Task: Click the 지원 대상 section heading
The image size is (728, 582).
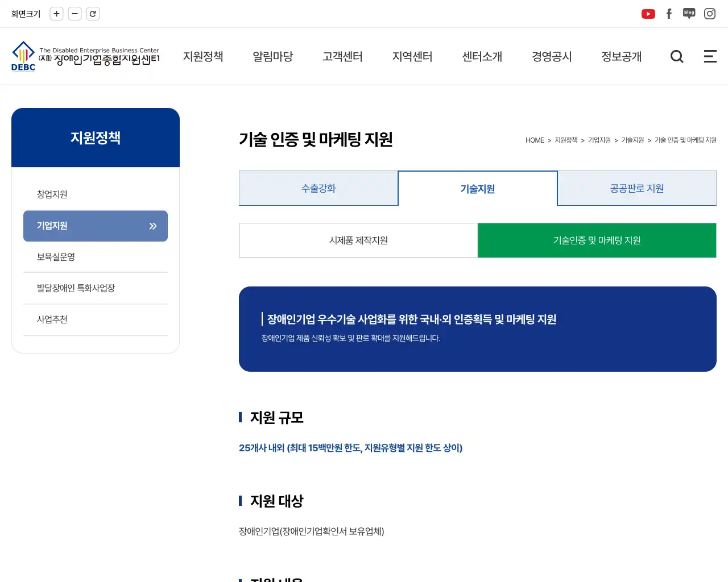Action: (277, 501)
